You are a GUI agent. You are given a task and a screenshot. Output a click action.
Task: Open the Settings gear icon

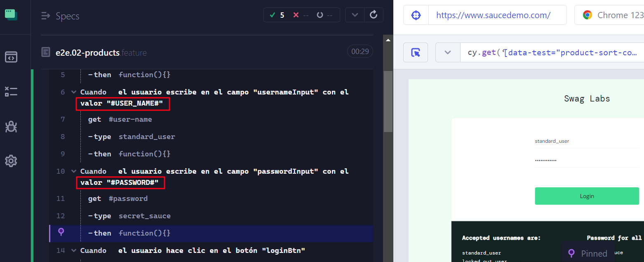point(11,161)
